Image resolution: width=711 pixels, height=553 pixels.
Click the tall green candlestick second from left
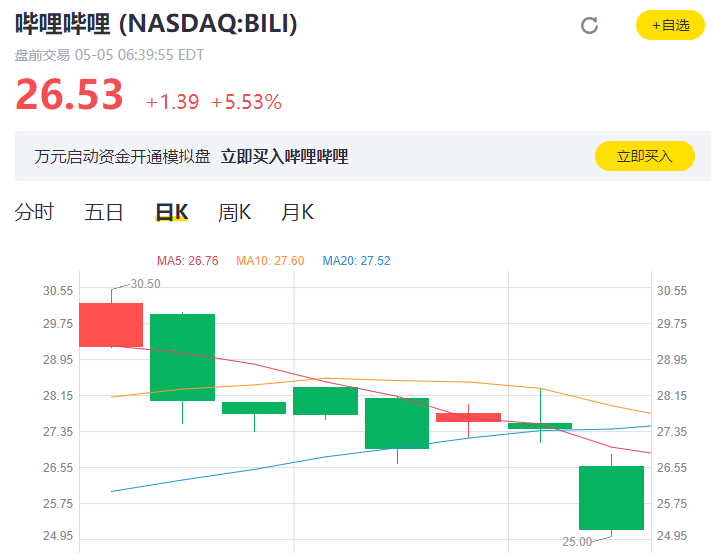182,357
